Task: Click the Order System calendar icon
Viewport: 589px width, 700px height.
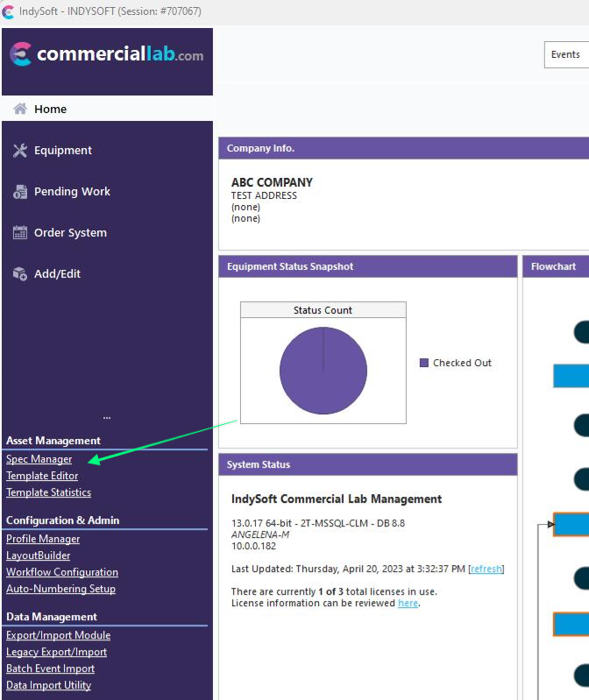Action: (20, 233)
